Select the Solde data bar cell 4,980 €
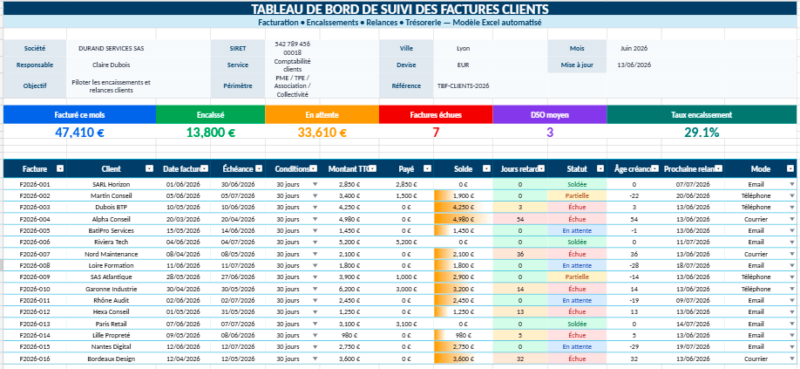This screenshot has width=800, height=369. (463, 219)
